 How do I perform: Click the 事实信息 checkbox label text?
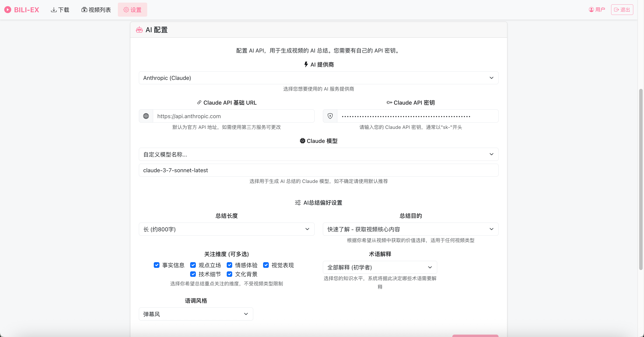[173, 265]
